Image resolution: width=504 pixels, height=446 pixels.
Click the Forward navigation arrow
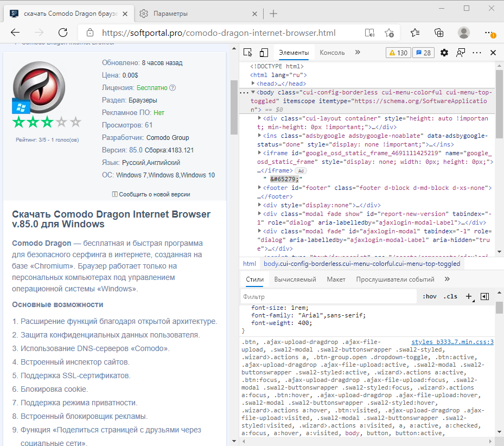(39, 33)
